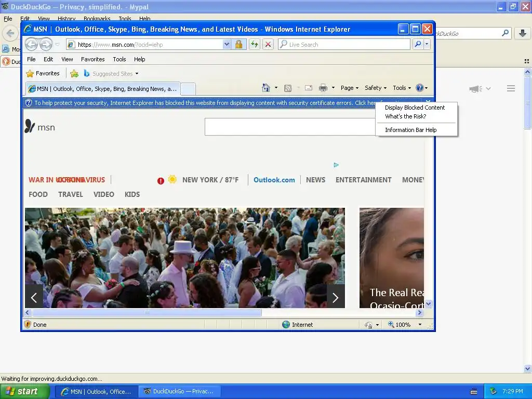Open the Mypal hamburger menu icon
532x399 pixels.
(511, 88)
